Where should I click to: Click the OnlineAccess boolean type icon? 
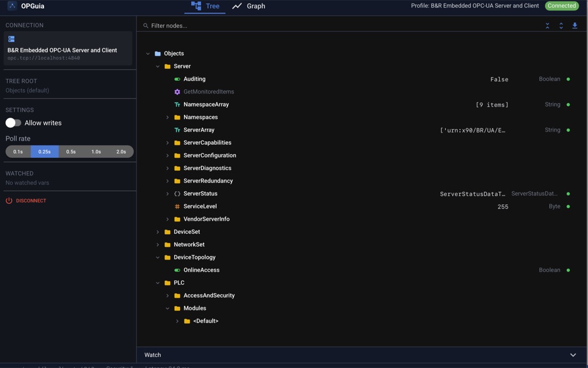pyautogui.click(x=178, y=270)
